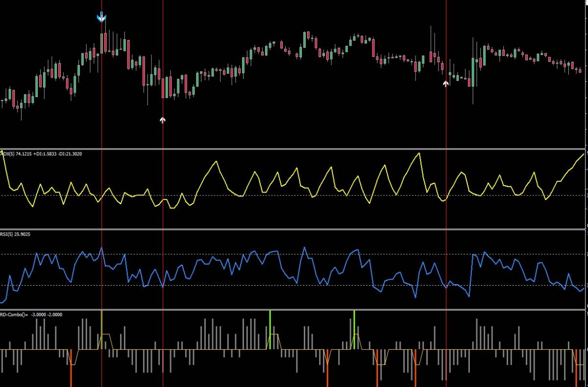Click the blue double-down sell arrow above candles

[101, 18]
